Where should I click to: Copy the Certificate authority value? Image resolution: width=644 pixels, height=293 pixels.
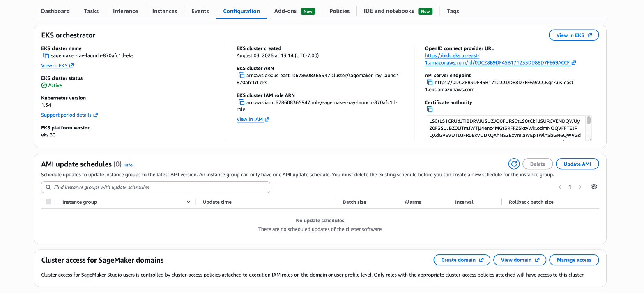tap(430, 109)
